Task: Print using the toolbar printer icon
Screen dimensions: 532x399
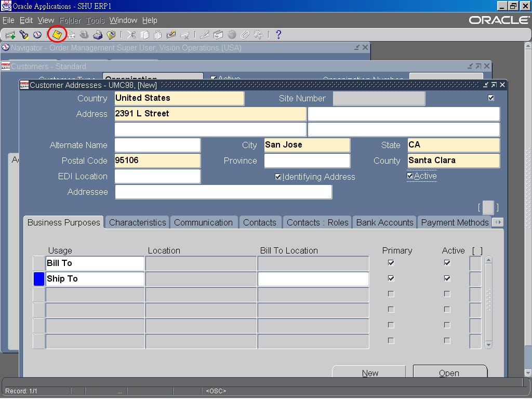Action: pos(98,35)
